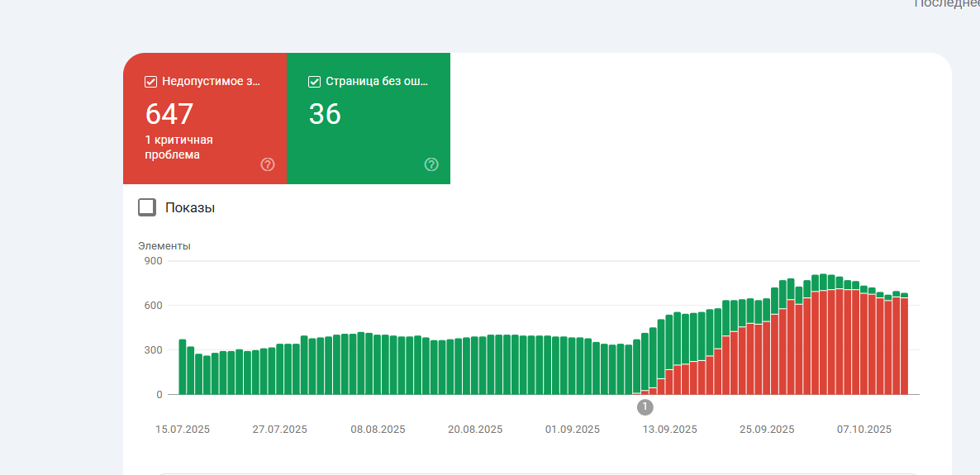Screen dimensions: 980x475
Task: Enable the 'Показы' checkbox
Action: click(147, 207)
